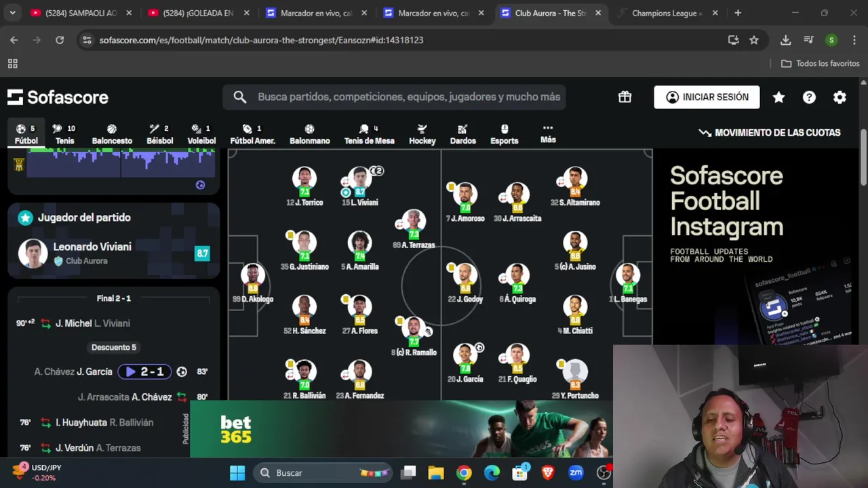Open Todos los favoritos folder
The image size is (868, 488).
(x=820, y=64)
